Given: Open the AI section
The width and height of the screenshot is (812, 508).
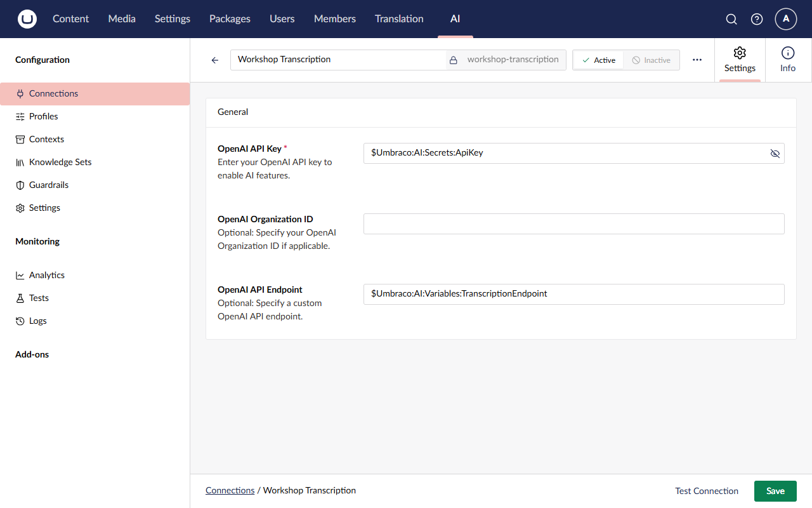Looking at the screenshot, I should pyautogui.click(x=455, y=19).
